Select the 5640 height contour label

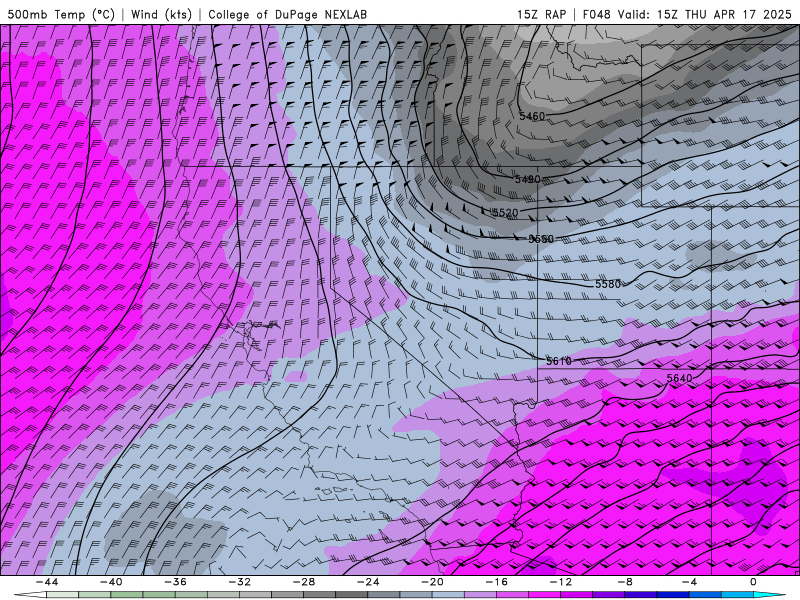(679, 378)
